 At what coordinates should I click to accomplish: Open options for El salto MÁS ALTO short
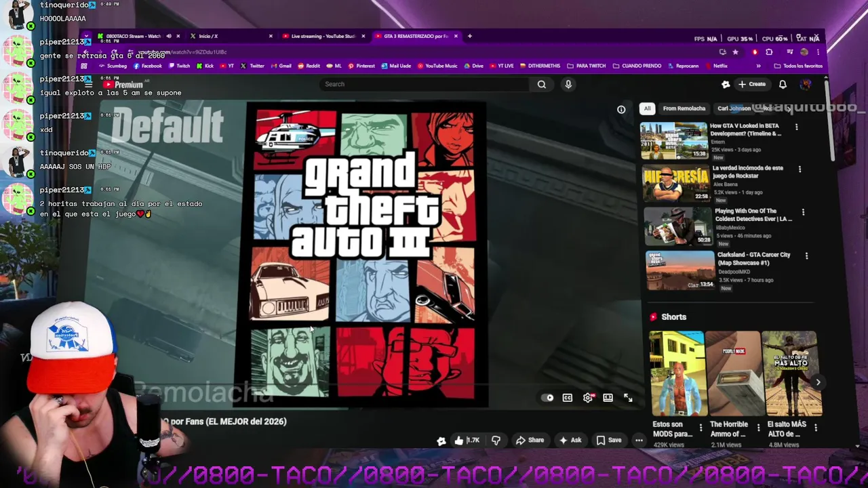pyautogui.click(x=815, y=428)
